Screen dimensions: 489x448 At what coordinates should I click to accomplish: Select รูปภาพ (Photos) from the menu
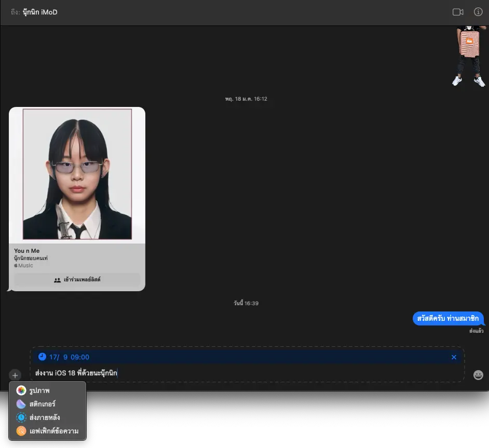tap(40, 390)
